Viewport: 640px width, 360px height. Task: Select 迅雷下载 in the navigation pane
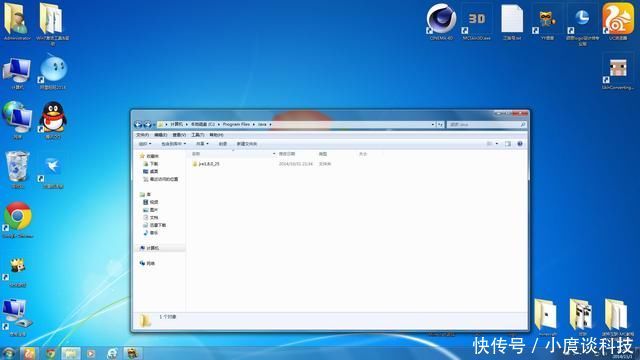pyautogui.click(x=154, y=225)
